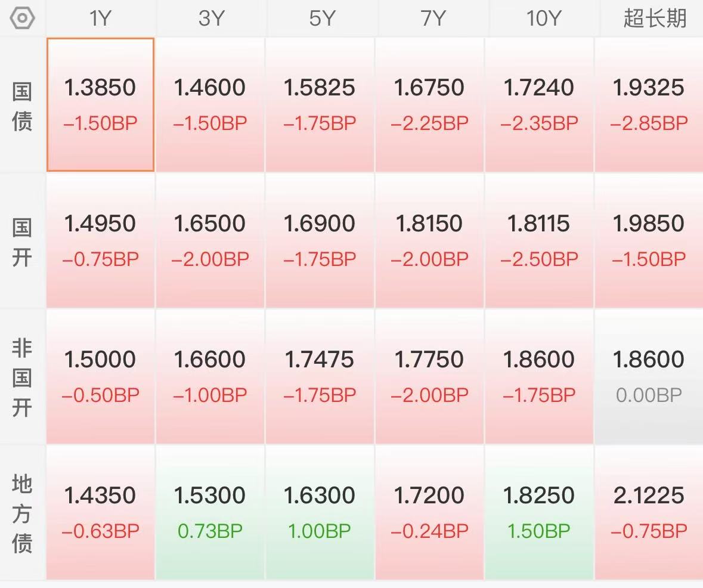Open the 国债 超长期 cell 1.9325
The width and height of the screenshot is (703, 588).
649,104
